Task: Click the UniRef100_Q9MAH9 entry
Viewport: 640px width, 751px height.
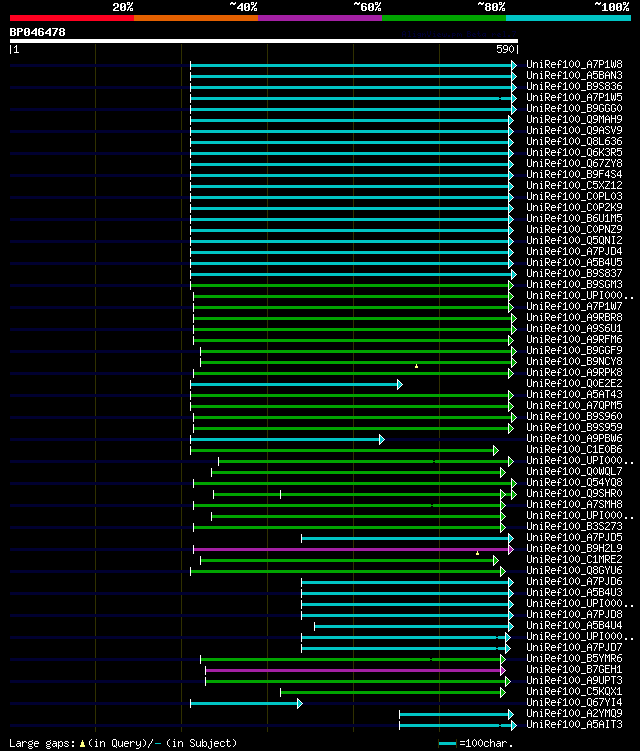Action: click(x=574, y=119)
